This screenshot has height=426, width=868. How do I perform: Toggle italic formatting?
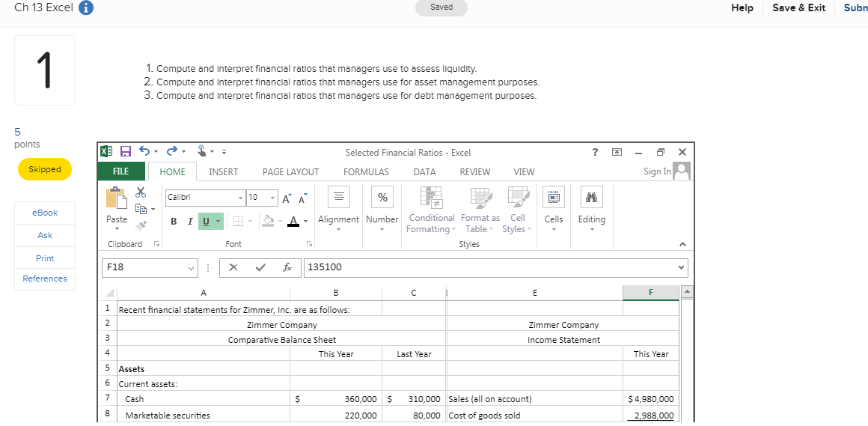[x=190, y=222]
